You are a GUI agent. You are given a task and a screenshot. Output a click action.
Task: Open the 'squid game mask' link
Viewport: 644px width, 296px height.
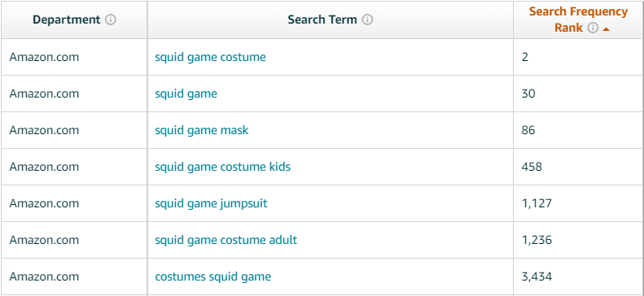point(202,130)
